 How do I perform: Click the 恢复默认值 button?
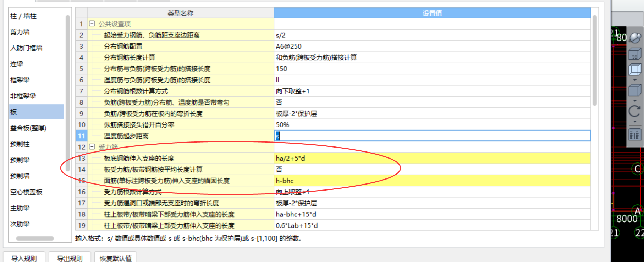point(116,258)
